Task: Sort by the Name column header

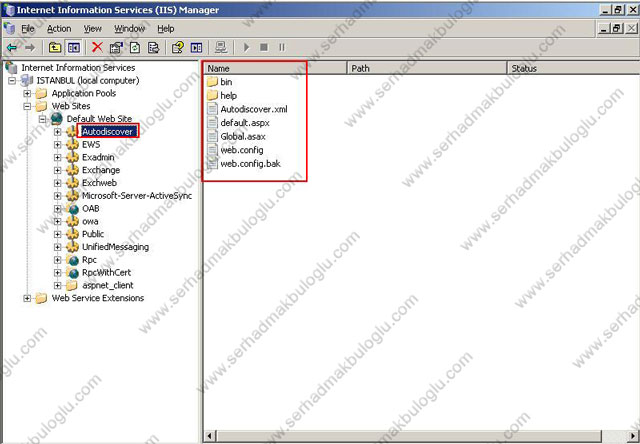Action: (x=275, y=68)
